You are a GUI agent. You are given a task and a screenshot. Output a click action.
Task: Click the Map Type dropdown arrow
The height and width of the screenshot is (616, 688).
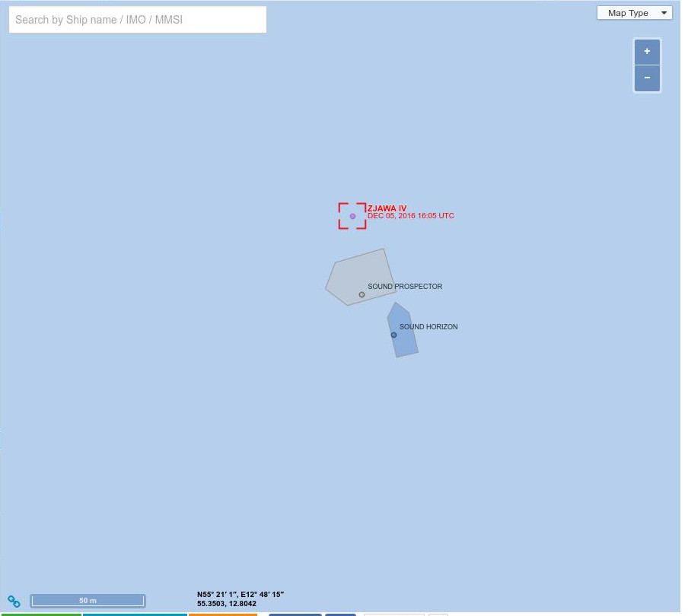tap(664, 13)
